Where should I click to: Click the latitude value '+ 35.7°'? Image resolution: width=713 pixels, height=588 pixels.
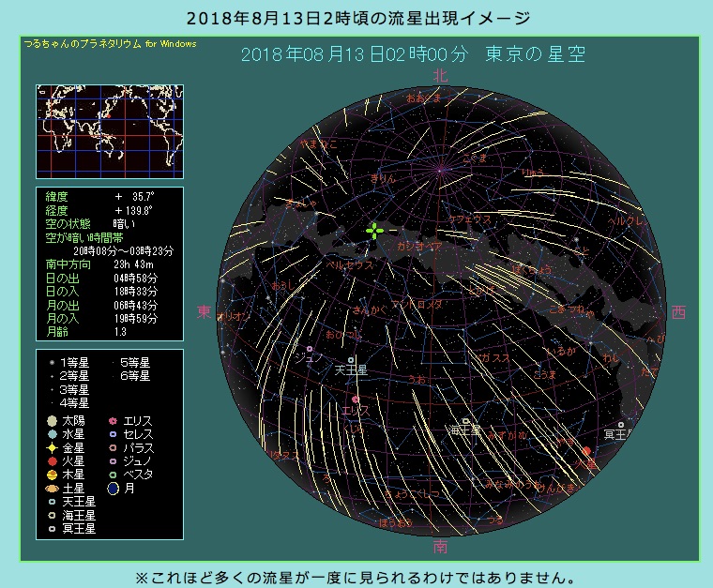134,197
